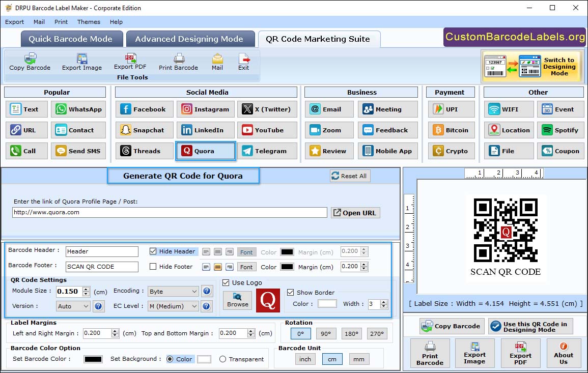Choose the Location QR code option

pos(509,130)
